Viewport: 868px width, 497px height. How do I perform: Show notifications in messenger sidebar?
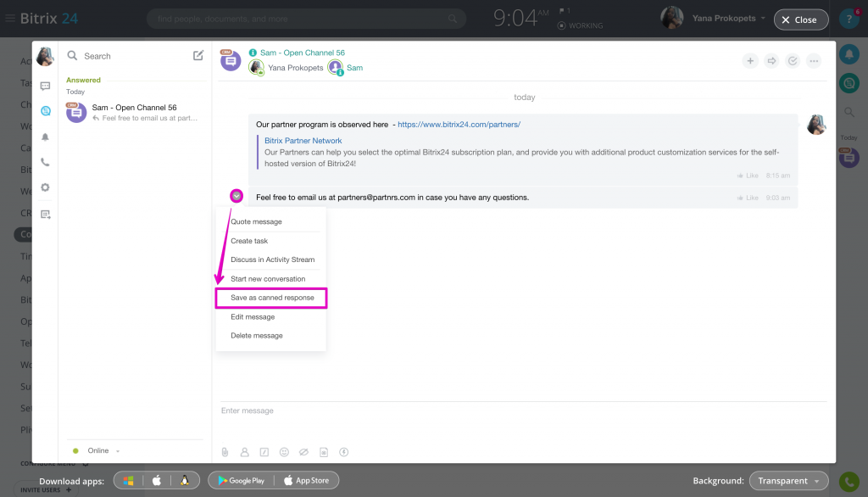(46, 137)
